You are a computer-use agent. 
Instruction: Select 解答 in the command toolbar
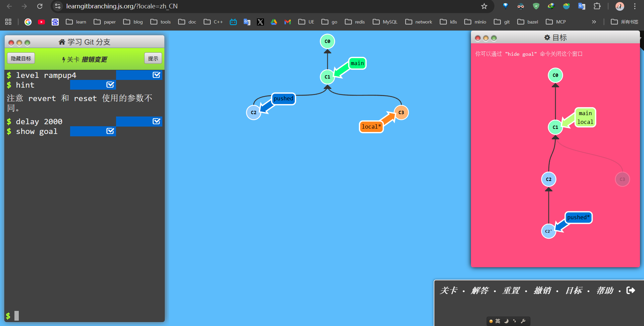pos(480,290)
